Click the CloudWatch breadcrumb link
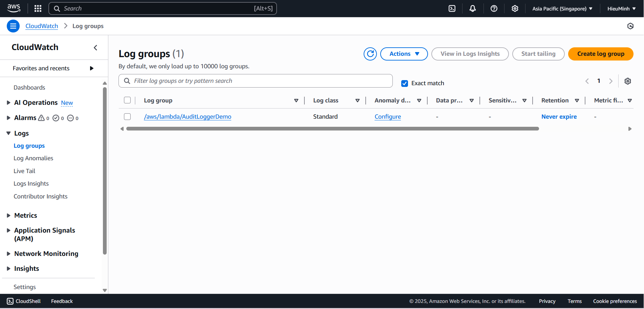644x309 pixels. pyautogui.click(x=42, y=26)
